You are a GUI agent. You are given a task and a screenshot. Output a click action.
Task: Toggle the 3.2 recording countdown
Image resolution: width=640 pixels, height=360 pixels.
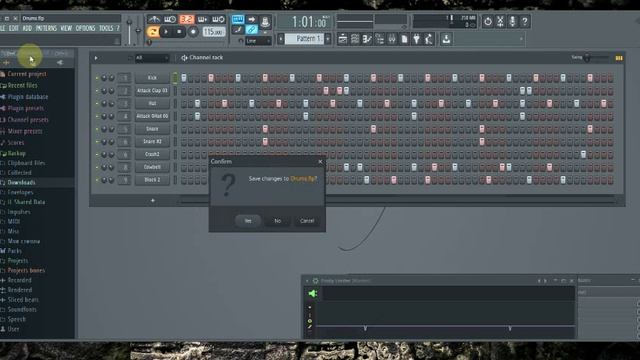coord(186,19)
